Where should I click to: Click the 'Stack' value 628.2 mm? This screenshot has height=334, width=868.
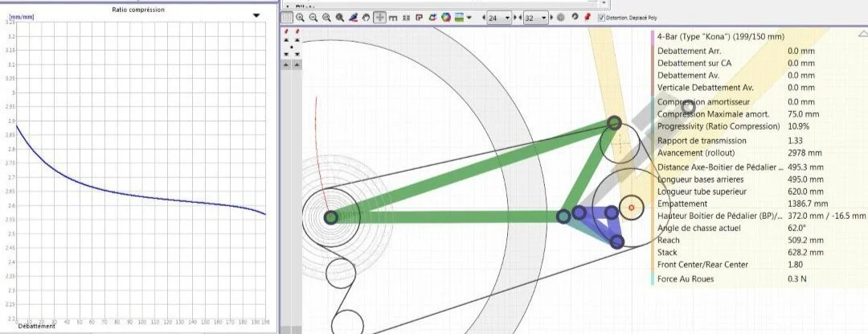[805, 253]
